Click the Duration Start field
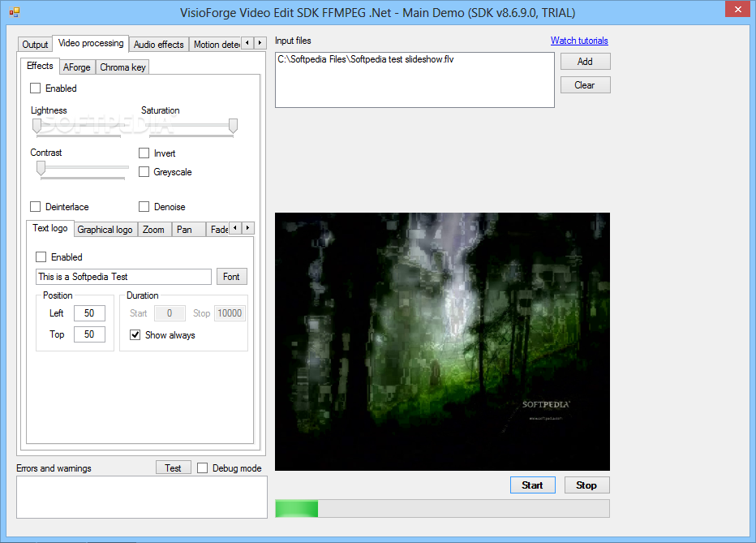This screenshot has width=756, height=543. click(x=170, y=313)
